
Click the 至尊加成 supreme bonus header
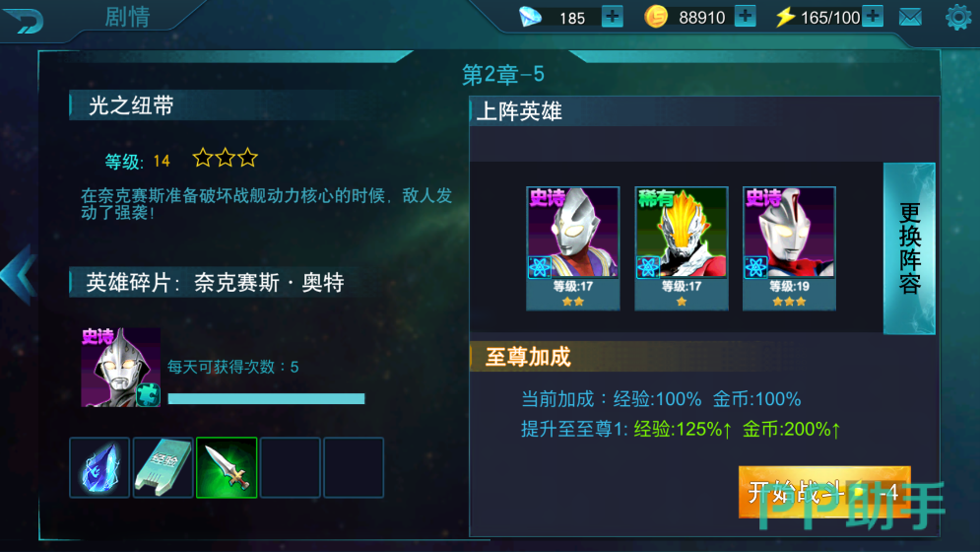click(528, 357)
